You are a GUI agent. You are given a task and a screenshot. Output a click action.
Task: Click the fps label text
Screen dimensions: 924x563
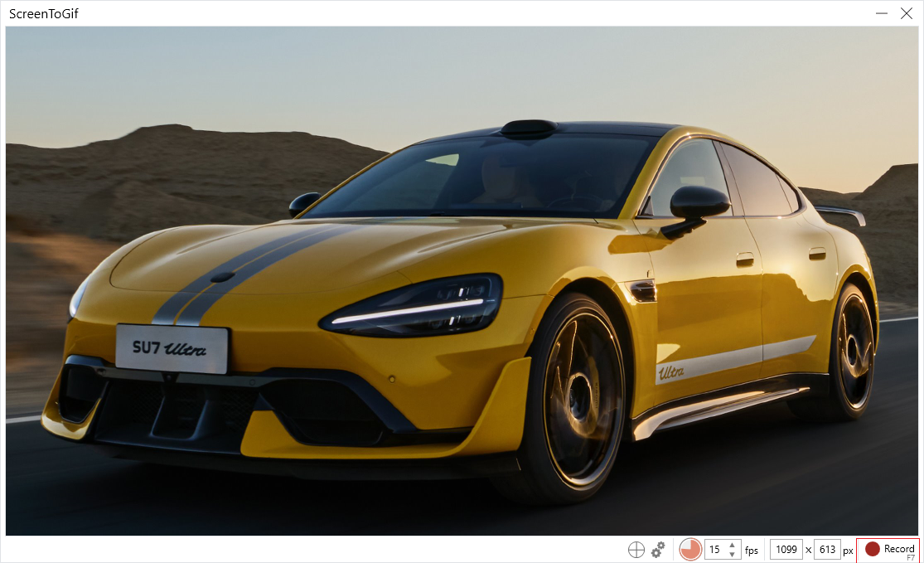752,551
